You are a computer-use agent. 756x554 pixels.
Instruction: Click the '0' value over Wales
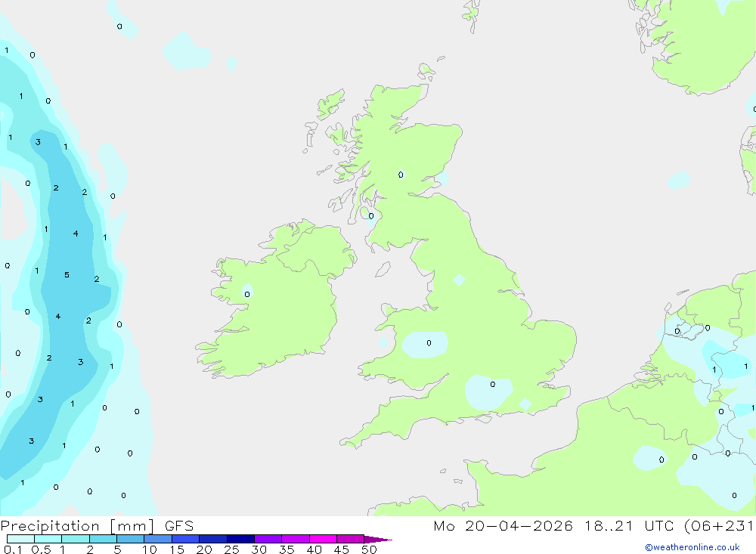tap(429, 343)
